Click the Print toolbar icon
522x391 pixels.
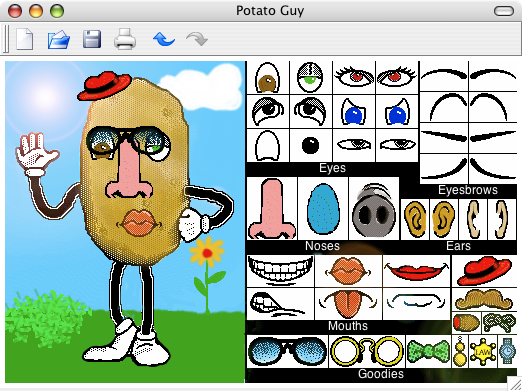(125, 39)
